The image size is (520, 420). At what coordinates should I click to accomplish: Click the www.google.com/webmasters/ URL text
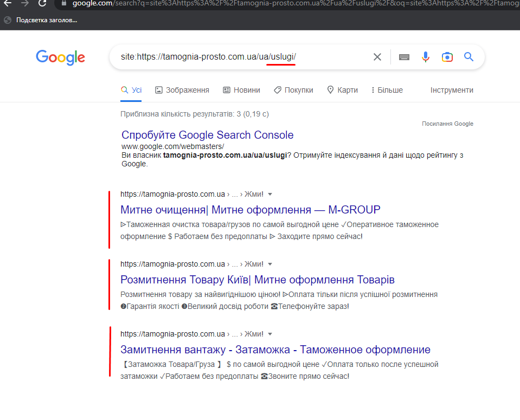click(x=173, y=146)
